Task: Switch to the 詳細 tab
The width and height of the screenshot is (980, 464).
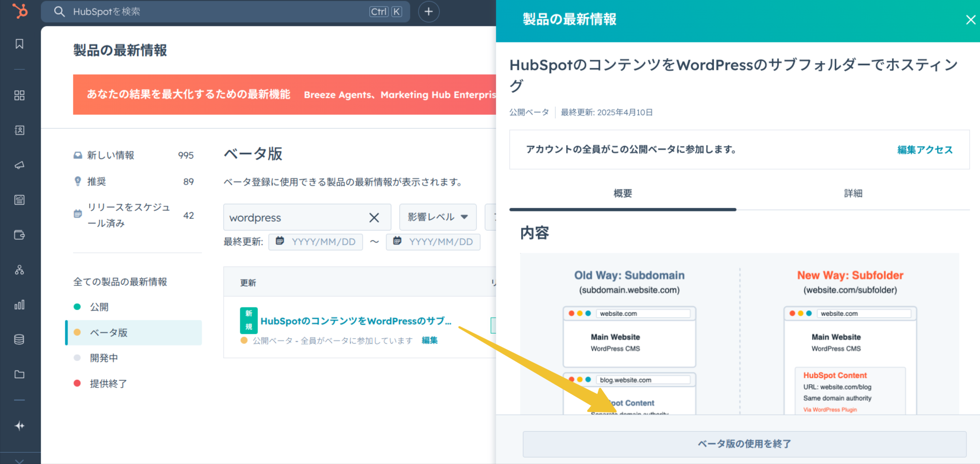Action: point(853,194)
